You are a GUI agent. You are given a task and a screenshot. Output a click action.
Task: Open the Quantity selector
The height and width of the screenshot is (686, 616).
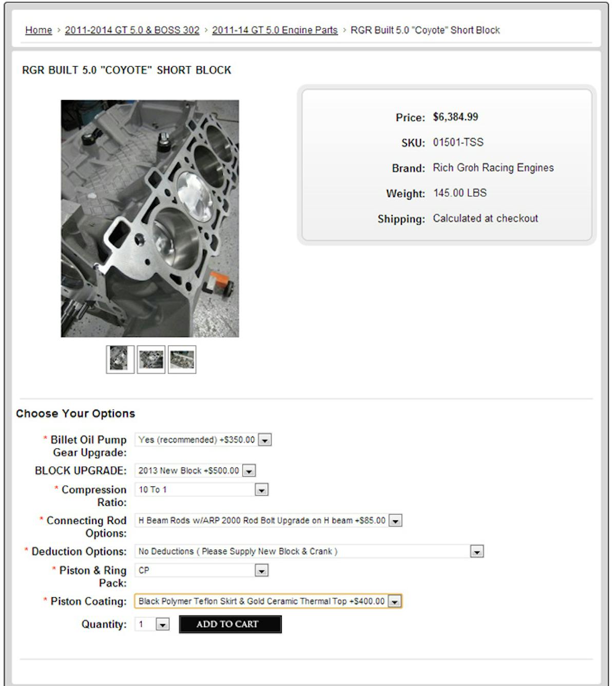pyautogui.click(x=152, y=624)
